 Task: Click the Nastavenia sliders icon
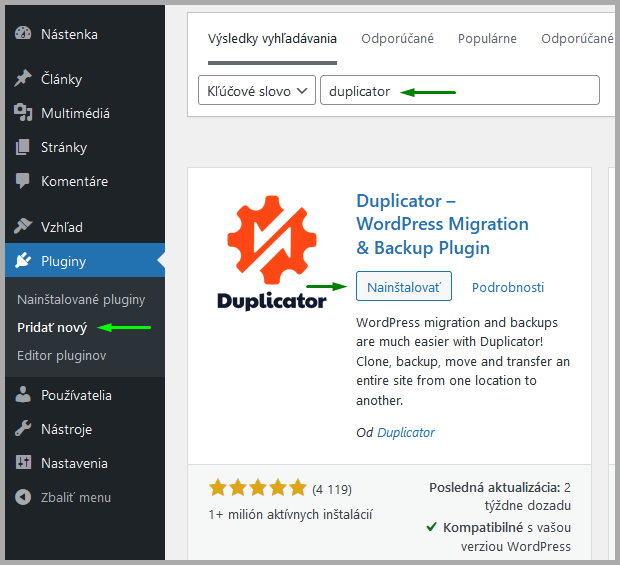23,462
